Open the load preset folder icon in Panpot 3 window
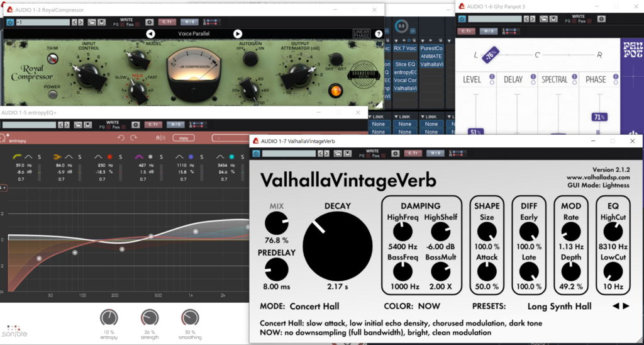Screen dimensions: 644x345 click(x=543, y=19)
